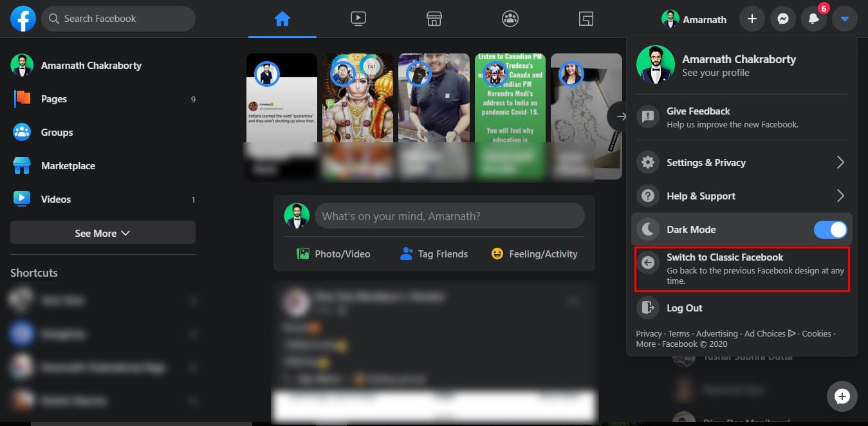
Task: Start a new message with floating plus button
Action: 842,396
